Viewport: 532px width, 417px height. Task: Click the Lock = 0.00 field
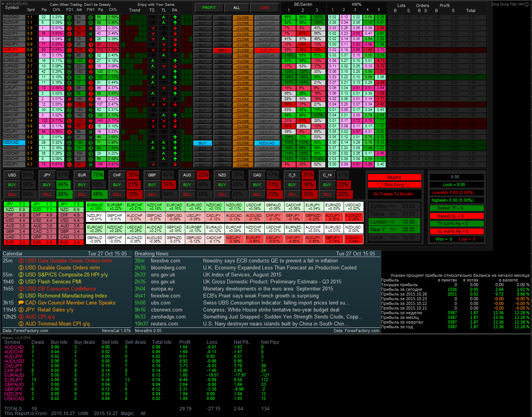(457, 185)
